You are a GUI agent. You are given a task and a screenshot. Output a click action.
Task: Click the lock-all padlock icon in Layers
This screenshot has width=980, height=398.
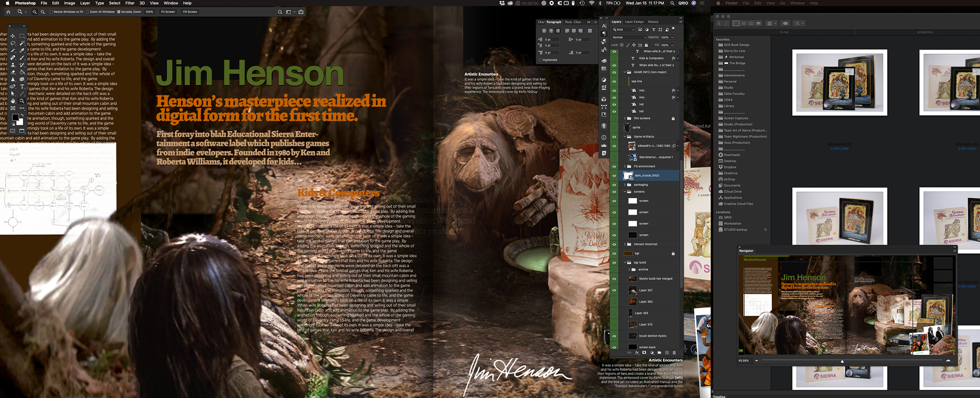point(646,45)
